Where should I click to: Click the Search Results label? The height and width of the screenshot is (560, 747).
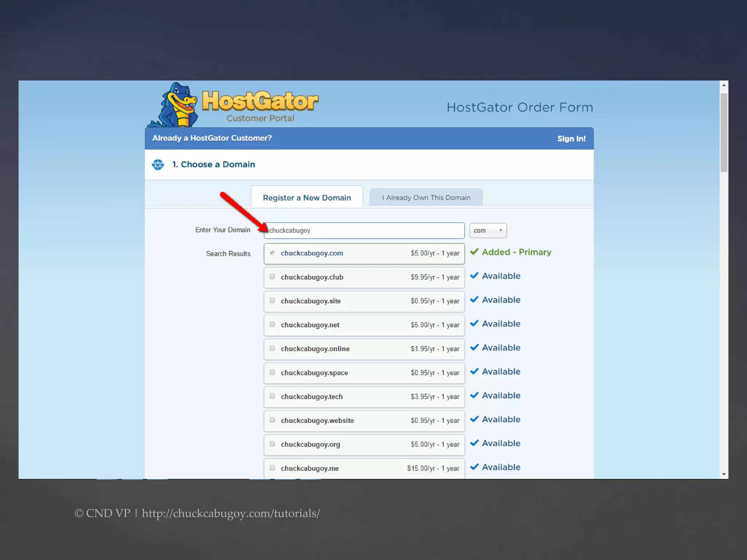coord(228,253)
